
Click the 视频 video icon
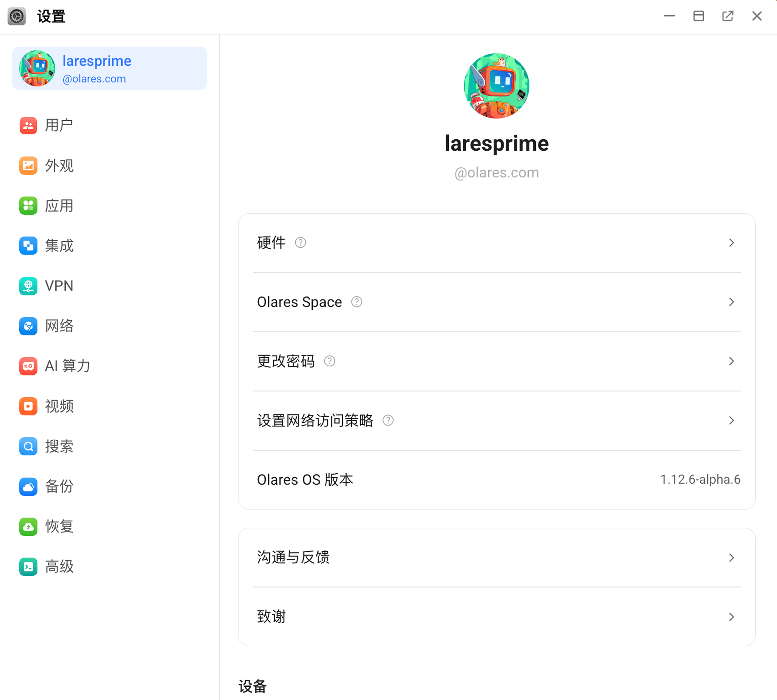tap(28, 406)
